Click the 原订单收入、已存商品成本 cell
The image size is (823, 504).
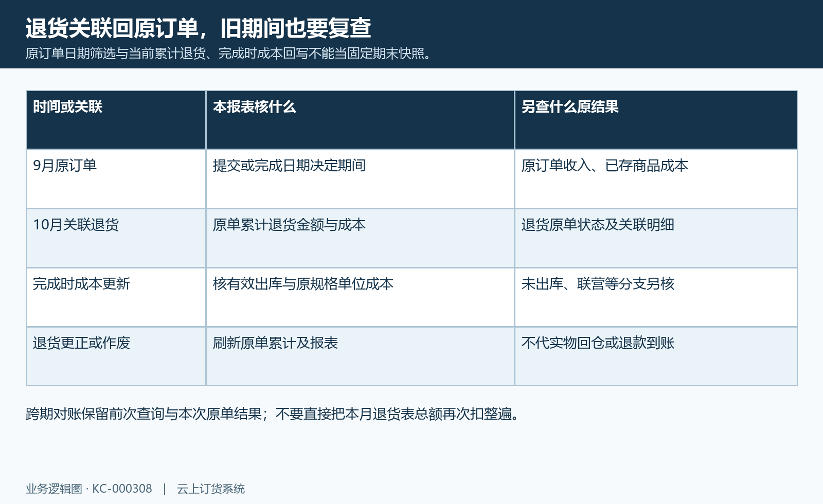656,179
